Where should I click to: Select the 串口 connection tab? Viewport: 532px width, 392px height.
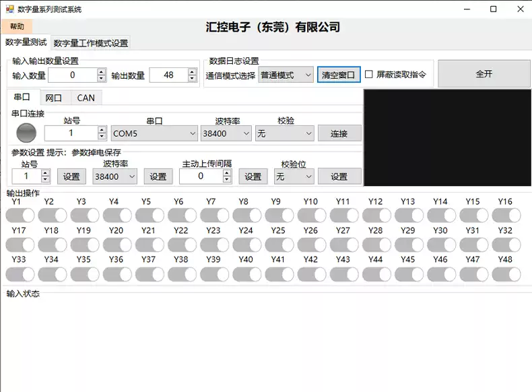(22, 97)
